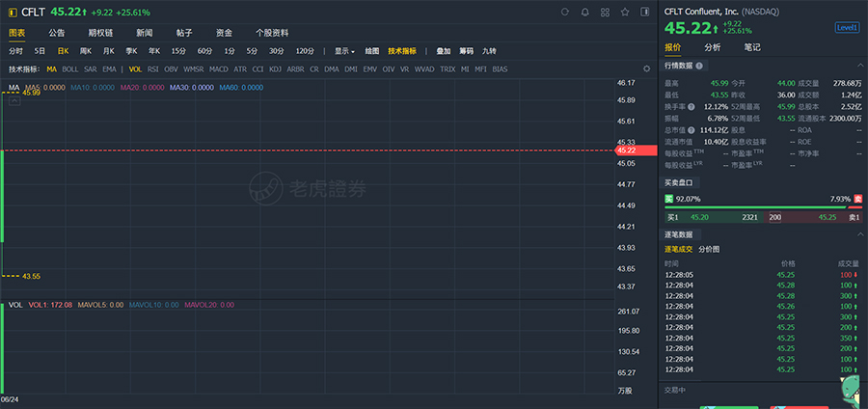The image size is (868, 409).
Task: Open indicator settings gear icon
Action: pos(646,69)
